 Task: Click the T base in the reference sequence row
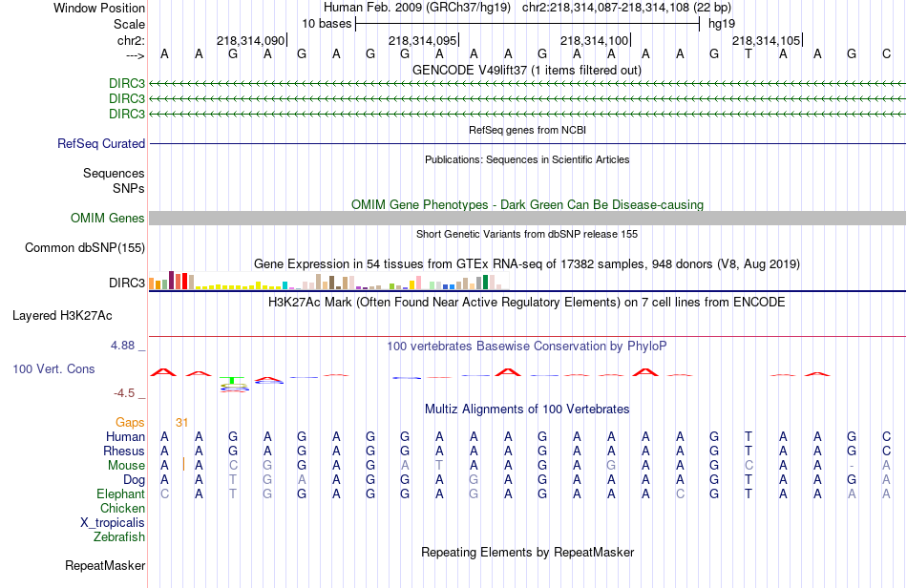tap(749, 54)
